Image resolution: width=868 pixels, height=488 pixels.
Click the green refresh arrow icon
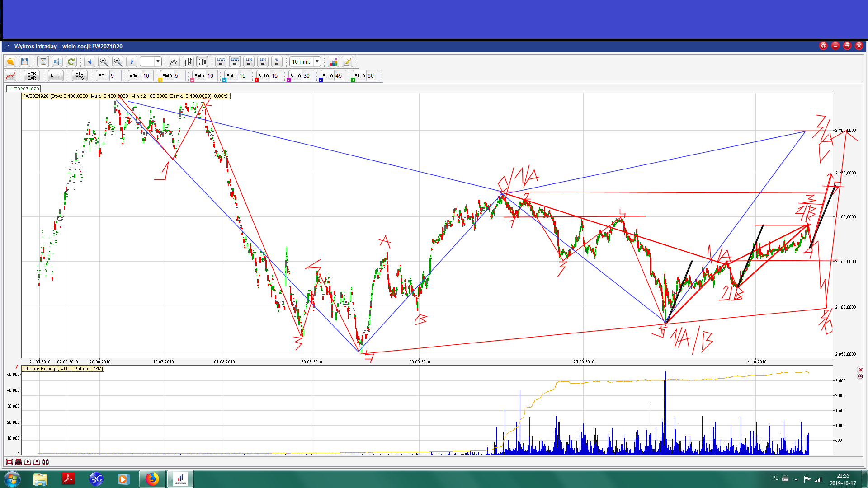tap(71, 61)
